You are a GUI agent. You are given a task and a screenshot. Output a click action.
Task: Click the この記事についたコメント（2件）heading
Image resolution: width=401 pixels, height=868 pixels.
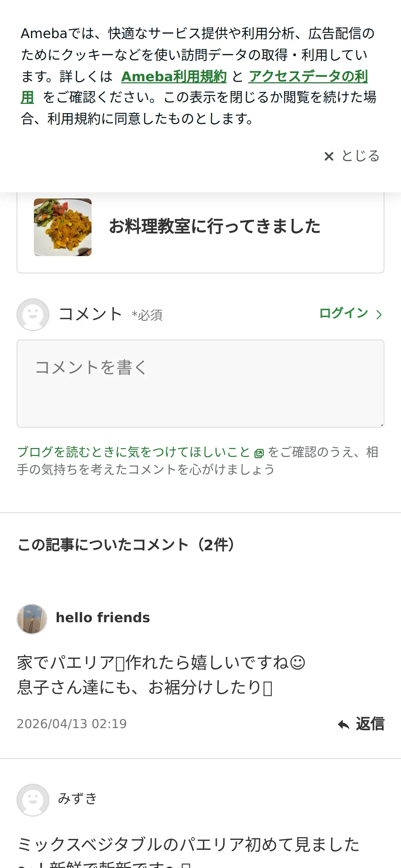[126, 544]
